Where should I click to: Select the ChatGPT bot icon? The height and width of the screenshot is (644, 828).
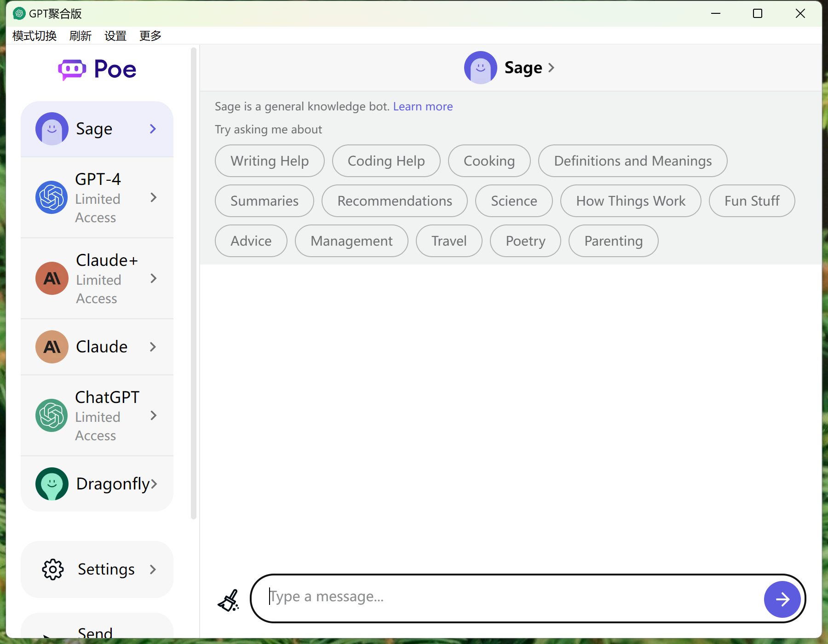(52, 415)
